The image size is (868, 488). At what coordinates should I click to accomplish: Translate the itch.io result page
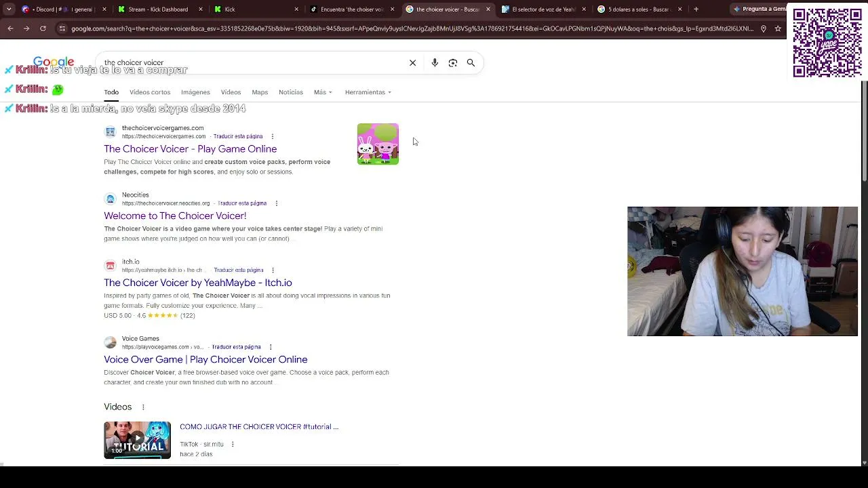click(239, 270)
